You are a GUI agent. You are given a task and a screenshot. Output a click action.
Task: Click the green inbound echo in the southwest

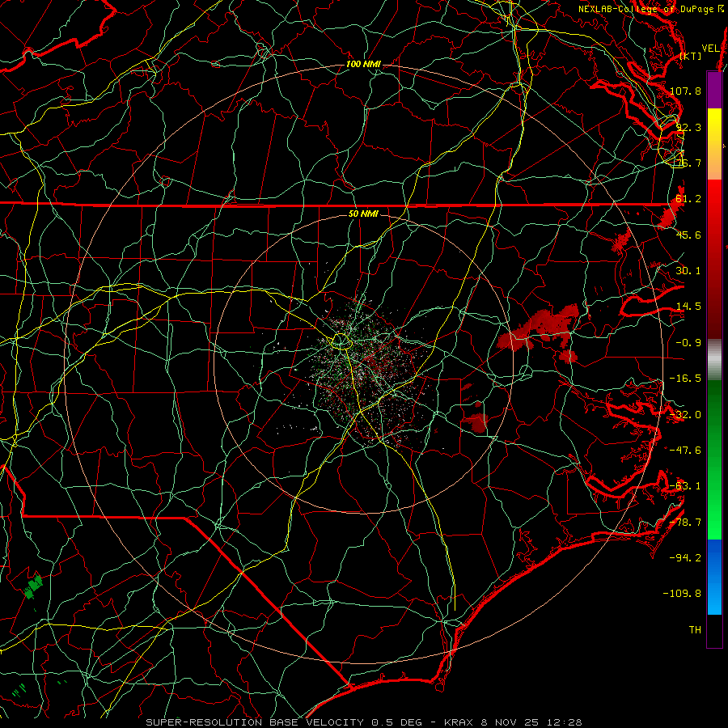(34, 586)
